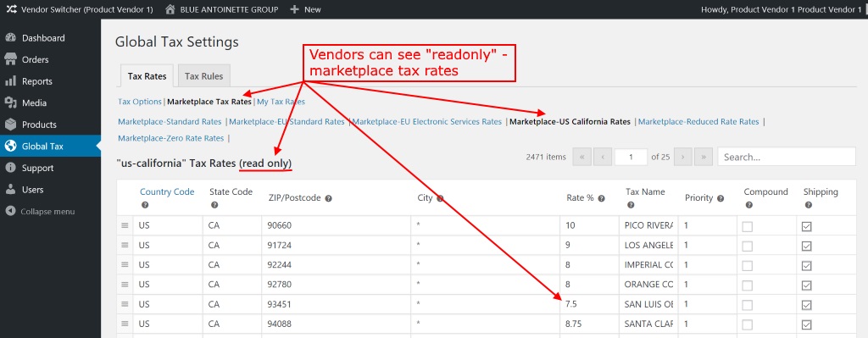This screenshot has width=868, height=338.
Task: Select Marketplace Tax Rates sub-section
Action: tap(209, 102)
